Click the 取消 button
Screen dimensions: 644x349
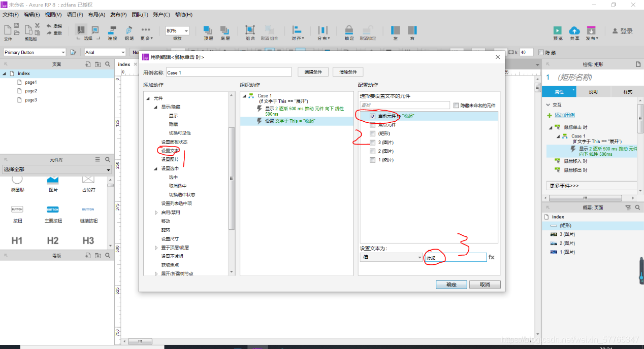[485, 285]
